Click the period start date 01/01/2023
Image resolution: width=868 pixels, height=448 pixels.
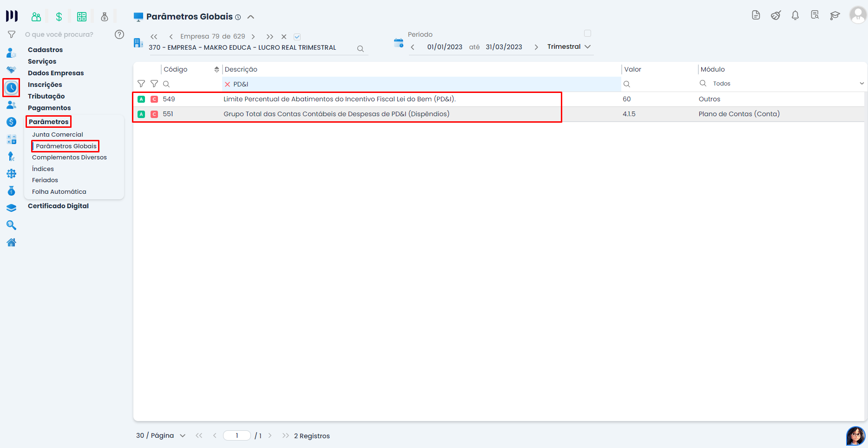point(445,47)
